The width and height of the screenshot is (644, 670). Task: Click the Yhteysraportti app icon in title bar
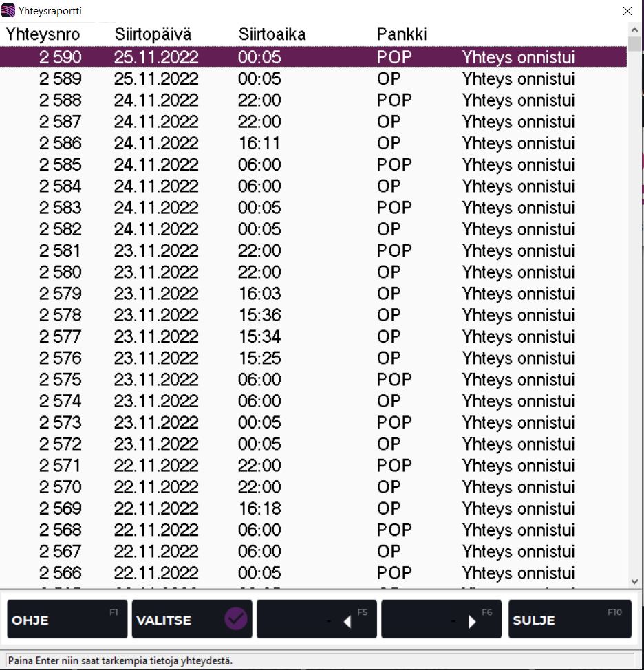(9, 10)
